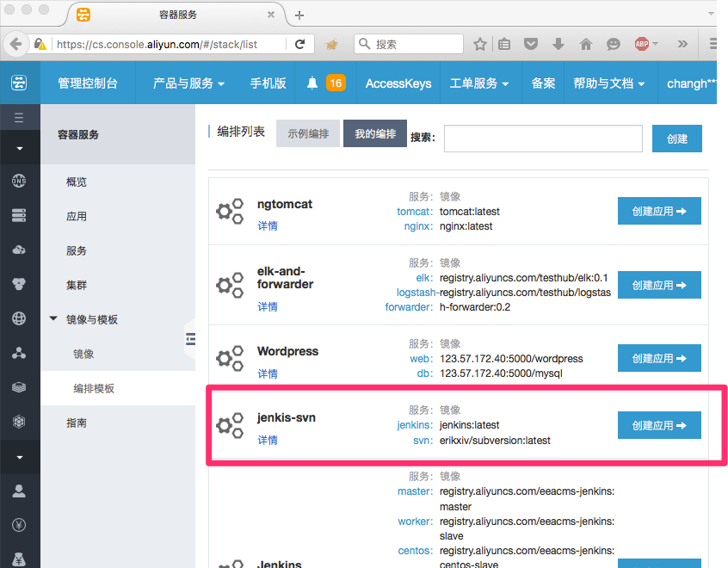Open 备案 in the header menu
The height and width of the screenshot is (568, 728).
coord(543,83)
